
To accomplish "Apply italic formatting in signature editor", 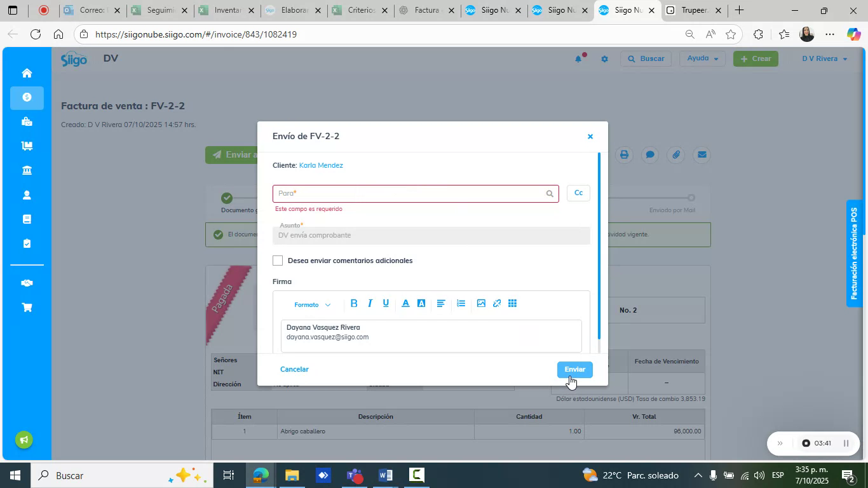I will point(370,304).
